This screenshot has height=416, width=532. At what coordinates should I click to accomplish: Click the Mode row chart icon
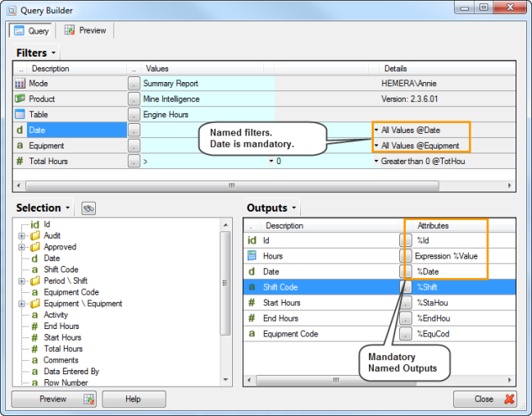20,83
